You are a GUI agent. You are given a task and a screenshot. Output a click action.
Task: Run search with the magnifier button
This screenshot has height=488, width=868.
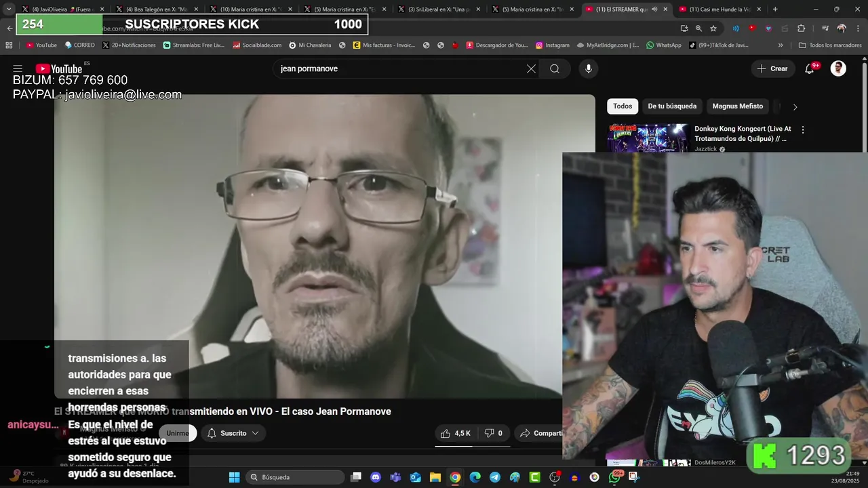tap(555, 68)
